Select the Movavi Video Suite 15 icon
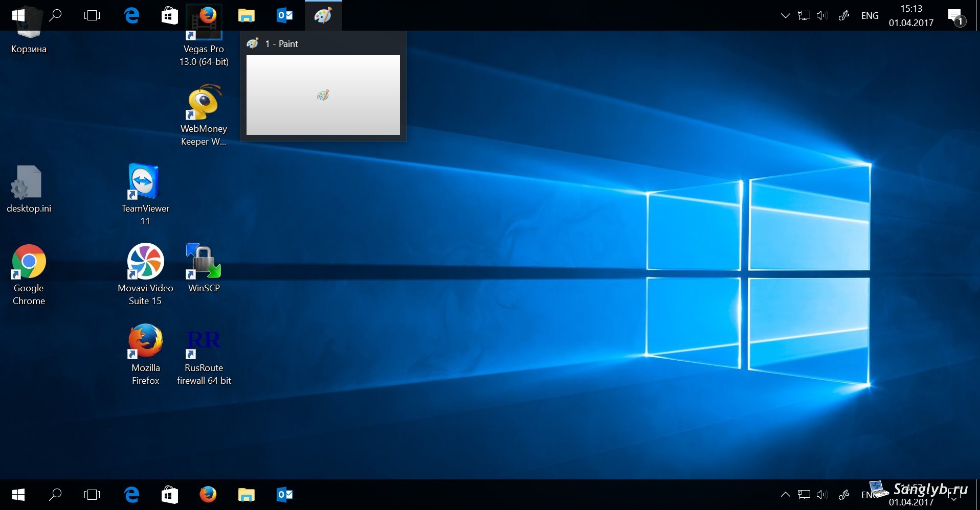Screen dimensions: 980x510 [145, 275]
